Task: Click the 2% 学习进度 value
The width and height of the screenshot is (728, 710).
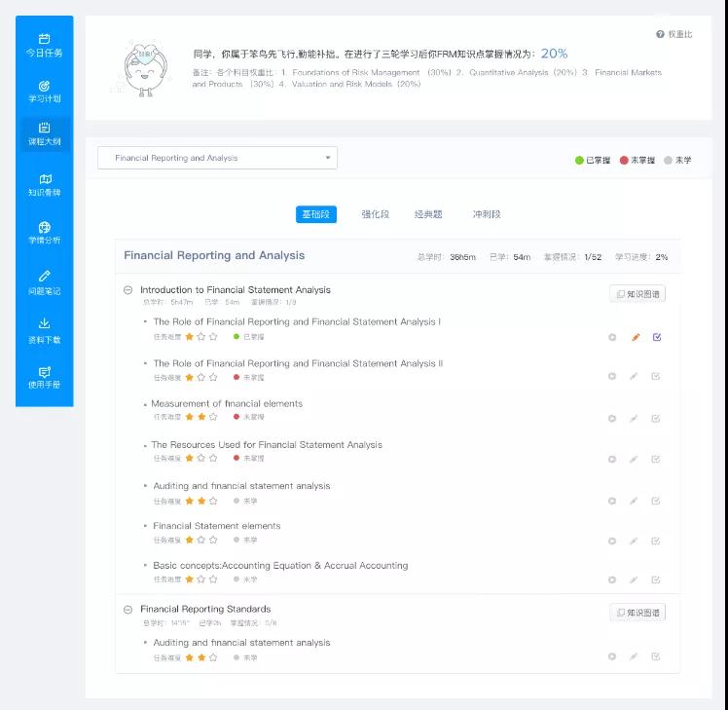Action: (662, 257)
